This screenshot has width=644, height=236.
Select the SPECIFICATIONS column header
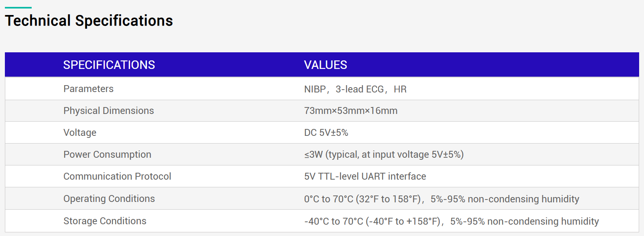tap(109, 65)
